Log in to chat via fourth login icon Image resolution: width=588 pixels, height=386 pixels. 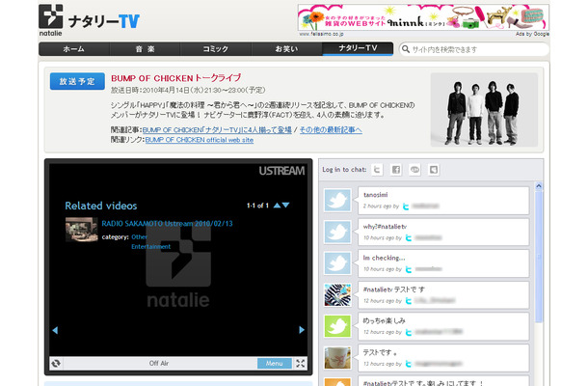click(434, 170)
